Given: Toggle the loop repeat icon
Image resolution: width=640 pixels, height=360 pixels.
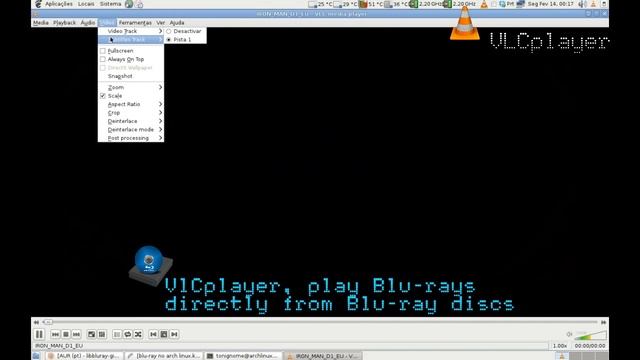Looking at the screenshot, I should click(128, 334).
